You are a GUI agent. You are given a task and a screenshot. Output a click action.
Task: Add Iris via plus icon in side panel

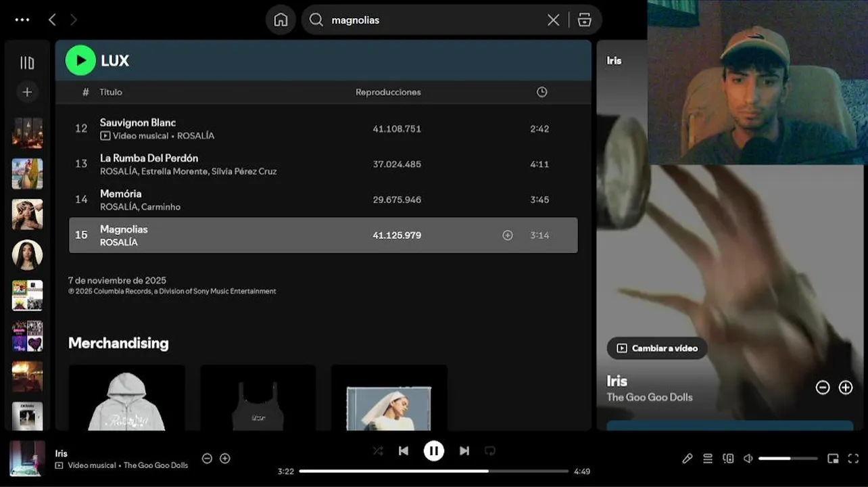coord(846,388)
